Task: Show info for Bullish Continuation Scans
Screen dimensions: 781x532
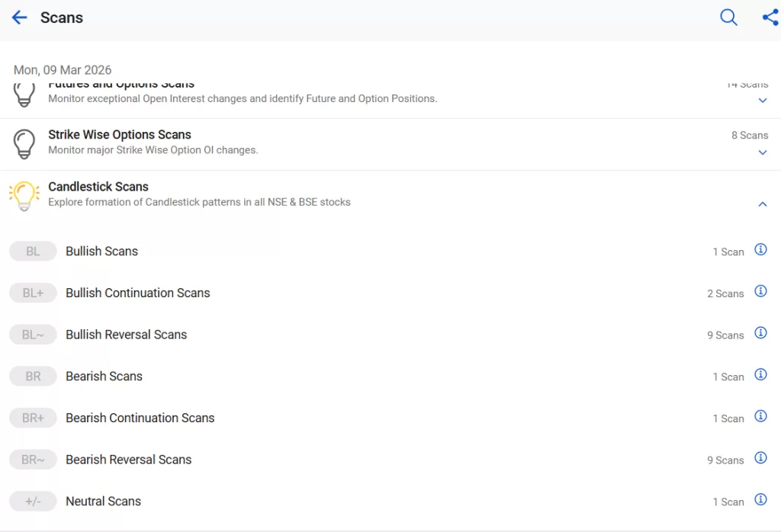Action: click(x=760, y=291)
